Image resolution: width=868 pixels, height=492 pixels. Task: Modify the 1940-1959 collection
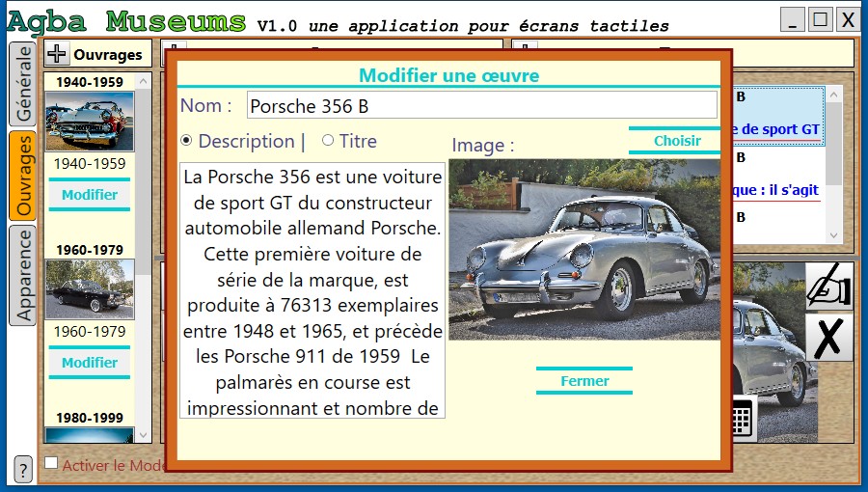(89, 195)
